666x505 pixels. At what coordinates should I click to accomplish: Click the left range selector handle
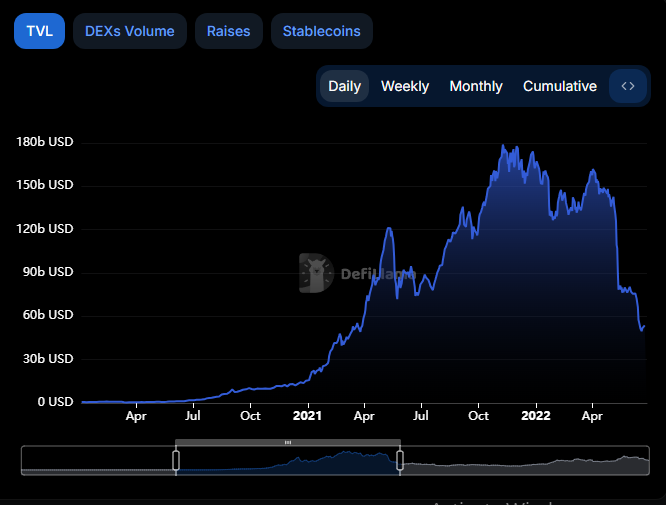pyautogui.click(x=176, y=460)
